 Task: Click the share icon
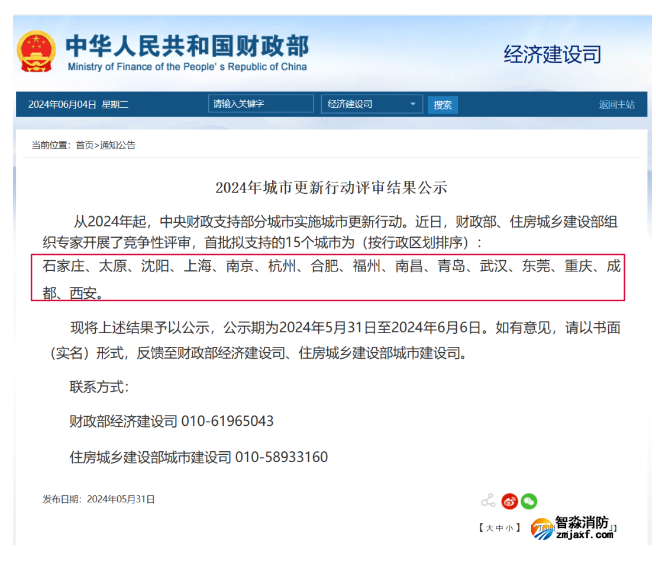pos(488,501)
